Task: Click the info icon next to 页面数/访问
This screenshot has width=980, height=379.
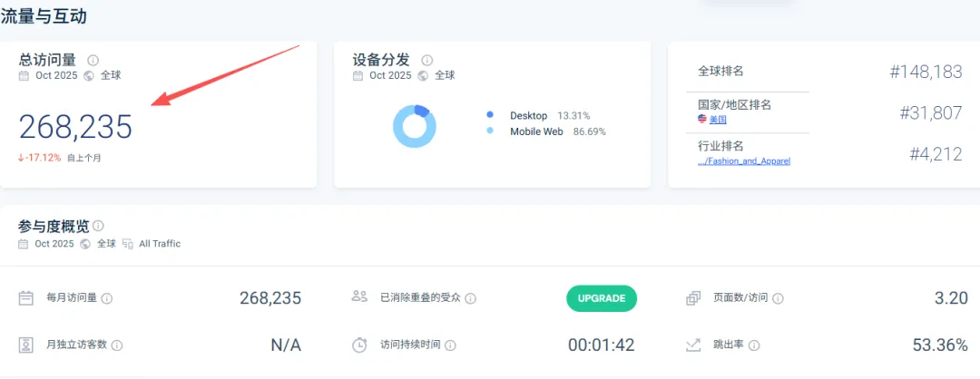Action: (x=779, y=298)
